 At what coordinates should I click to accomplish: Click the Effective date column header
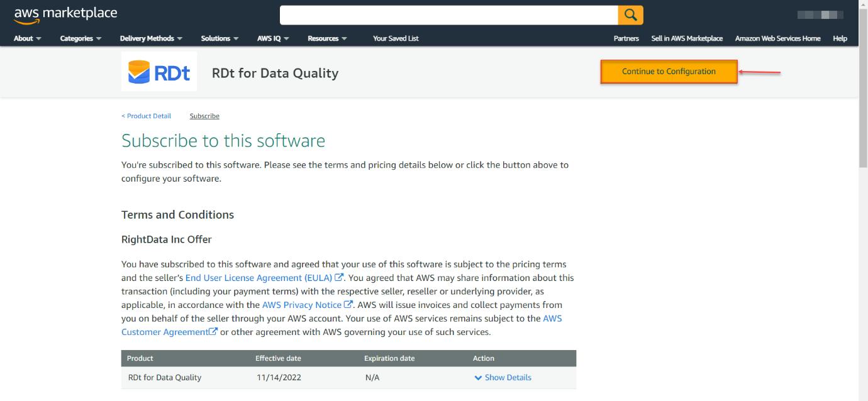click(x=278, y=358)
